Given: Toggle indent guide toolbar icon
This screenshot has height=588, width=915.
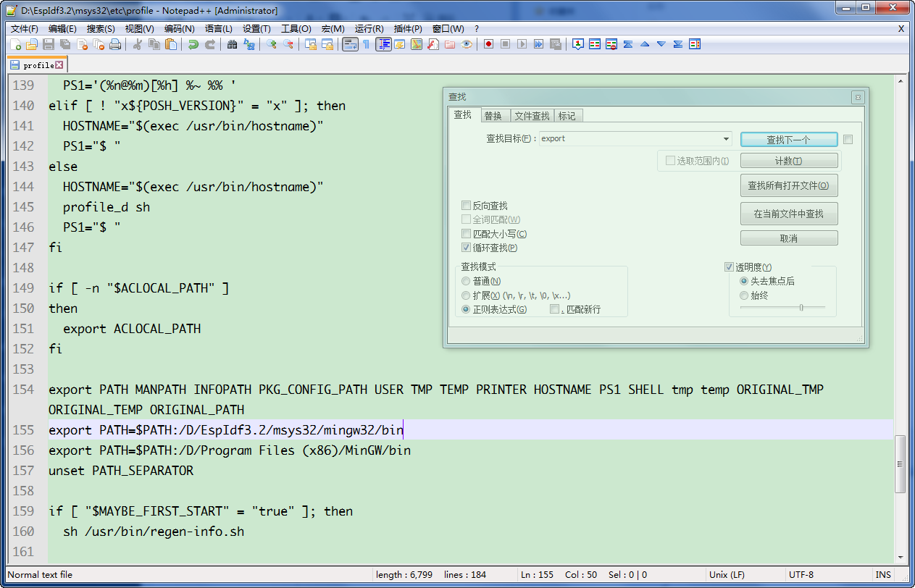Looking at the screenshot, I should coord(383,44).
